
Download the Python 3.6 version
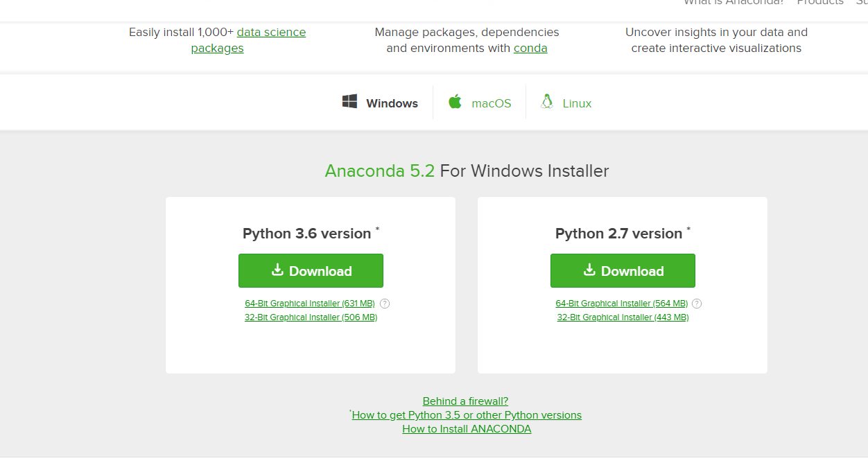(311, 270)
